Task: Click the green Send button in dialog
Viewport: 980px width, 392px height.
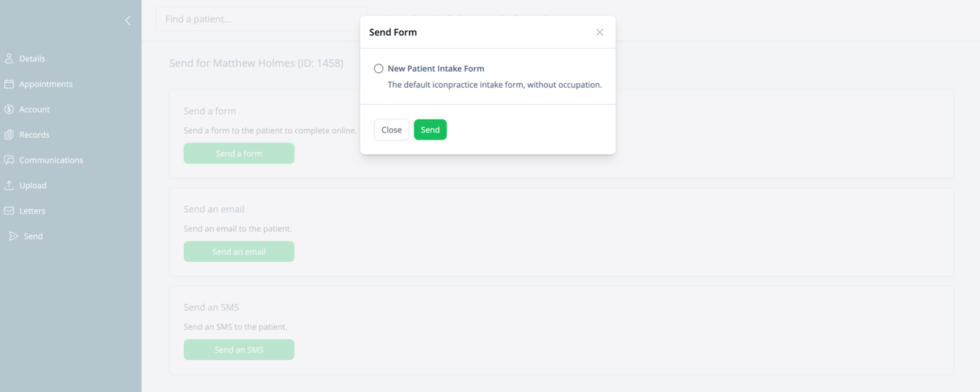Action: [x=430, y=129]
